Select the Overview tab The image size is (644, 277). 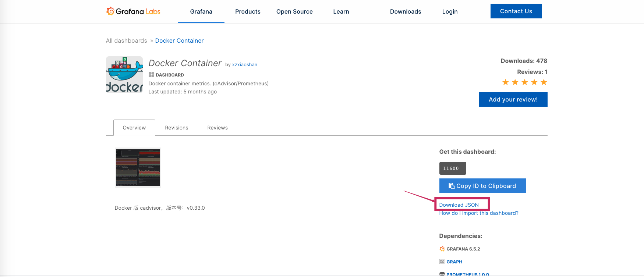134,128
